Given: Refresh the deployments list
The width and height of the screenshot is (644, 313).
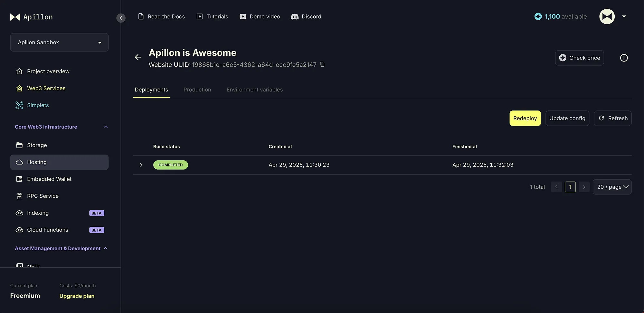Looking at the screenshot, I should [x=613, y=118].
